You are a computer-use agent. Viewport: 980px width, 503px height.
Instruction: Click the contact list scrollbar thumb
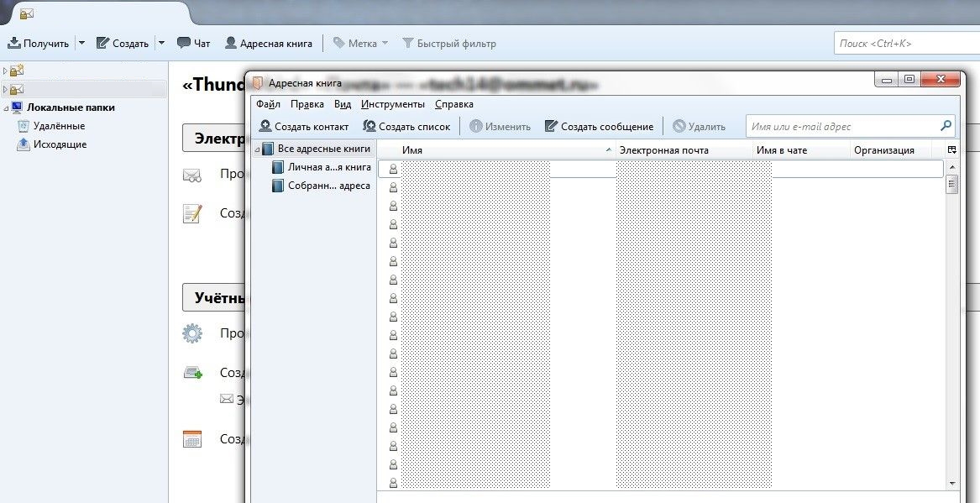[952, 185]
